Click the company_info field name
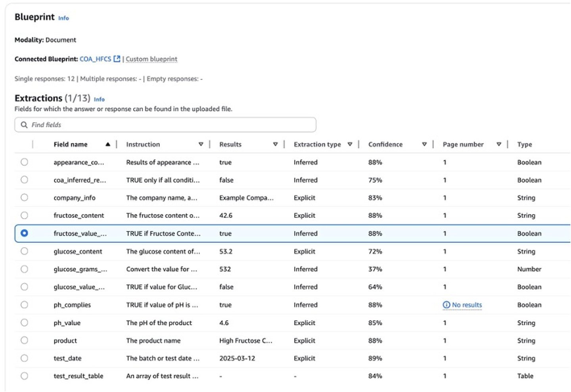This screenshot has height=392, width=571. click(x=75, y=198)
